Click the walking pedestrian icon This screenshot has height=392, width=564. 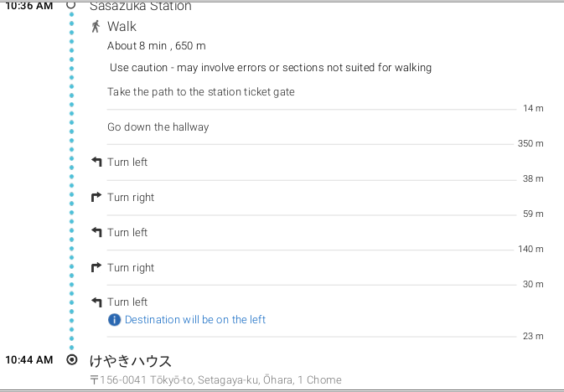(96, 27)
